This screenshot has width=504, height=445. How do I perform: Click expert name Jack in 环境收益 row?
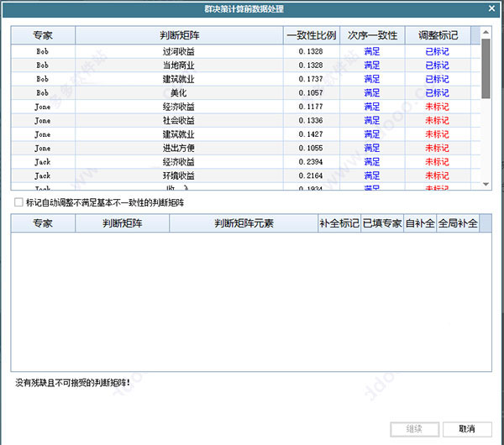[43, 175]
